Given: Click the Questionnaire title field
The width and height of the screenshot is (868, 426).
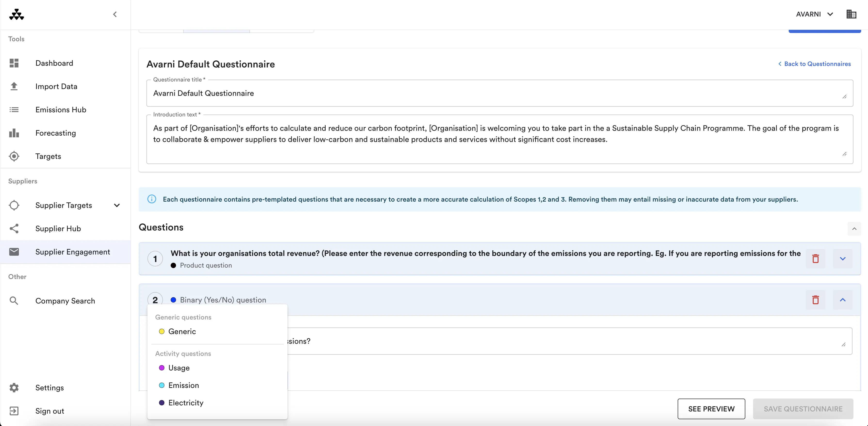Looking at the screenshot, I should [499, 93].
